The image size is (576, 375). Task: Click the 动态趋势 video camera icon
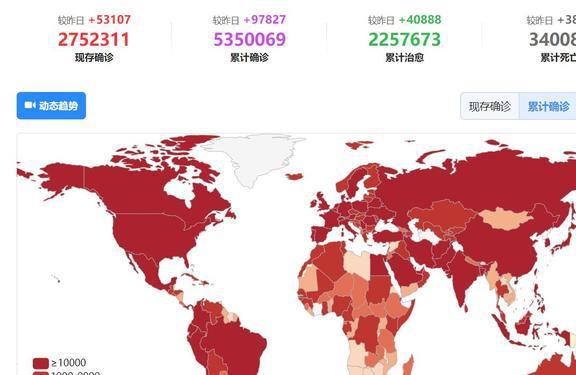[30, 105]
